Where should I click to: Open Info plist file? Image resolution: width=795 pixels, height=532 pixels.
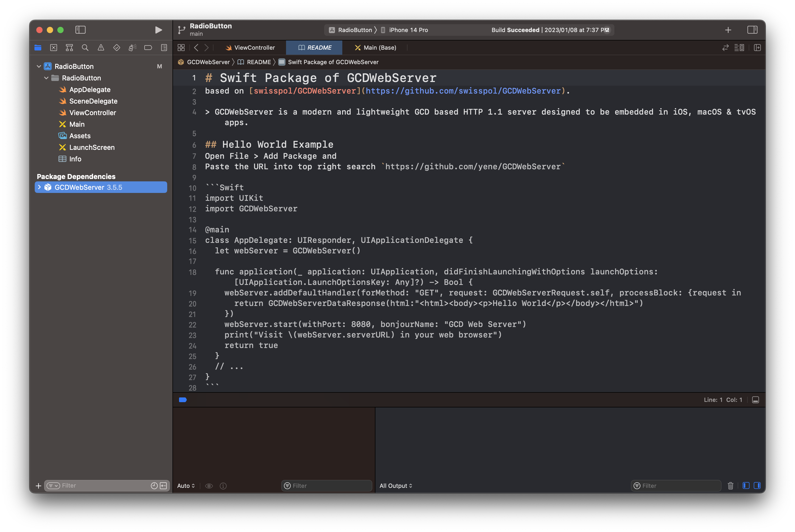point(75,158)
